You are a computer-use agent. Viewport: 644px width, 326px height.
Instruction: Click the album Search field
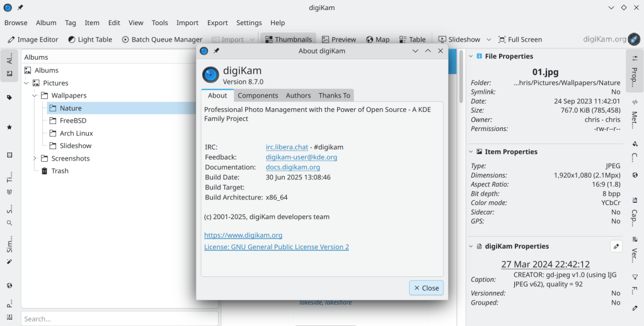pyautogui.click(x=120, y=318)
